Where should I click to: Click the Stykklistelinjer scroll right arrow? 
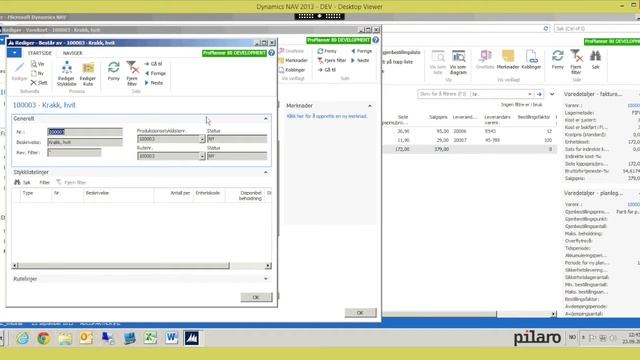[268, 266]
